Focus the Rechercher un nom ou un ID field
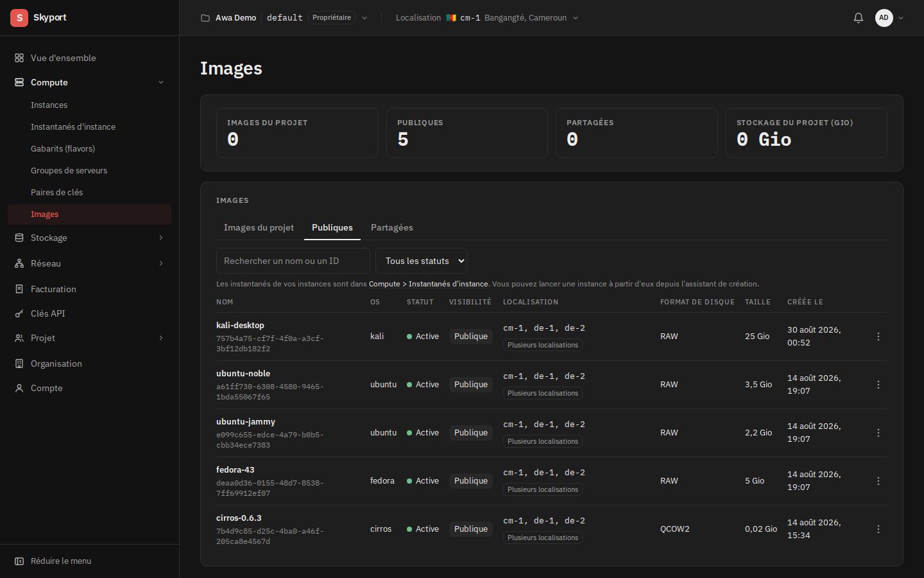Image resolution: width=924 pixels, height=578 pixels. (x=293, y=261)
